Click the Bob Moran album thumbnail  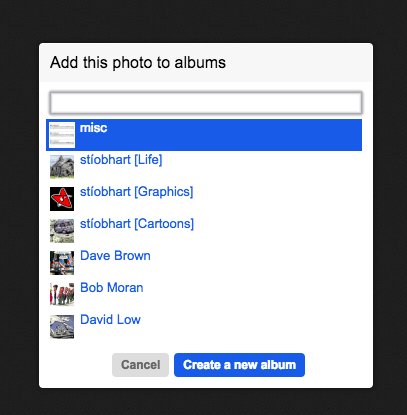pos(62,295)
